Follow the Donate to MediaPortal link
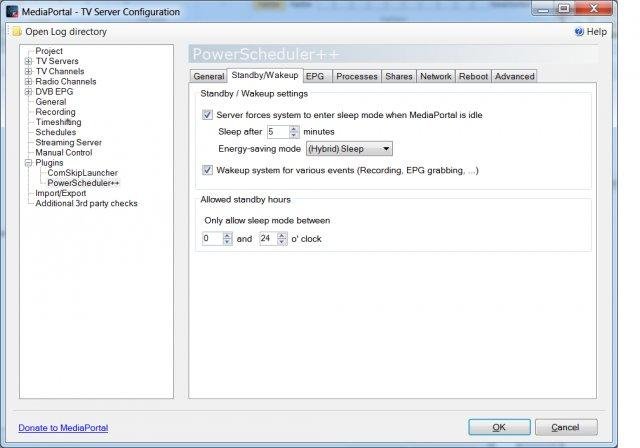 63,428
